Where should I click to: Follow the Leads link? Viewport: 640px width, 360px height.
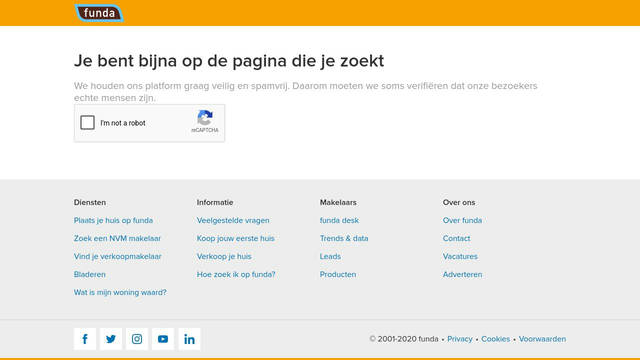coord(330,256)
